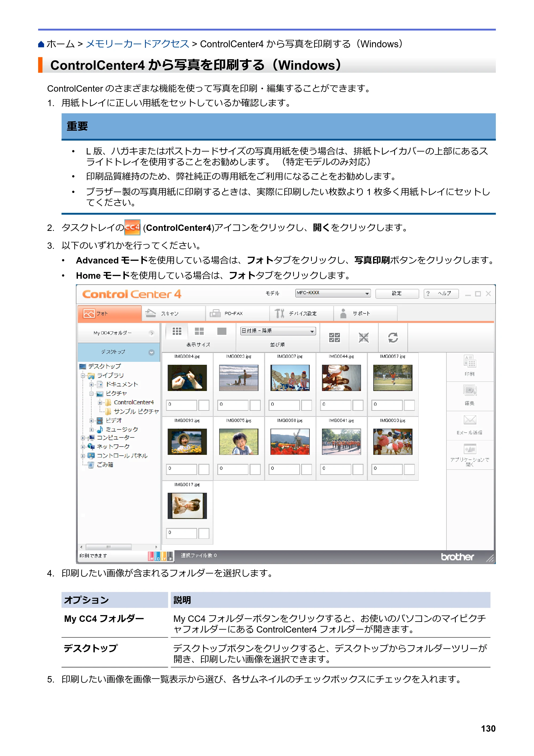The height and width of the screenshot is (756, 534).
Task: Click the cyan C ink level
Action: 157,556
